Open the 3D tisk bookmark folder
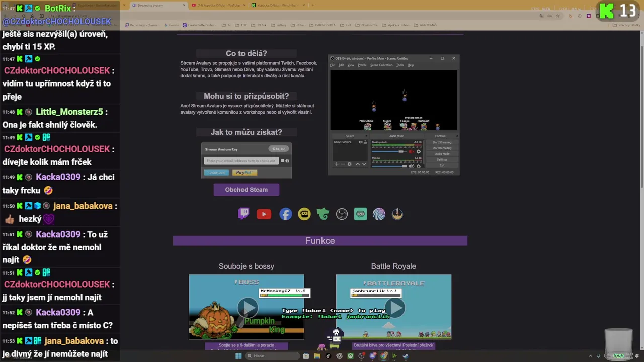The width and height of the screenshot is (644, 362). [259, 25]
